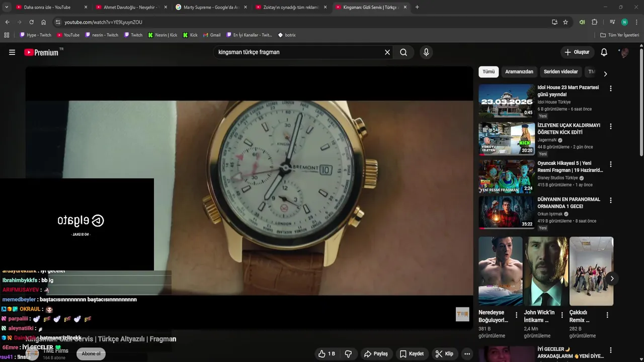Clear the search text with X icon
The width and height of the screenshot is (644, 362).
[x=387, y=52]
